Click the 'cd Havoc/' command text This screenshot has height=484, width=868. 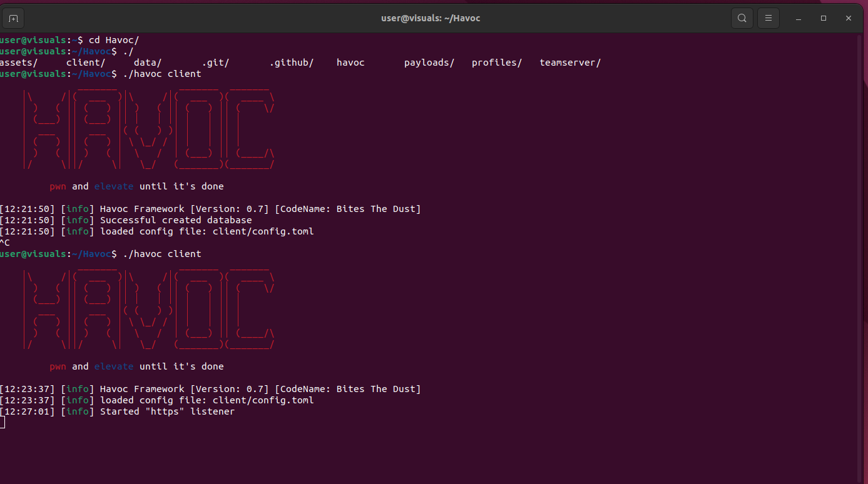click(114, 40)
